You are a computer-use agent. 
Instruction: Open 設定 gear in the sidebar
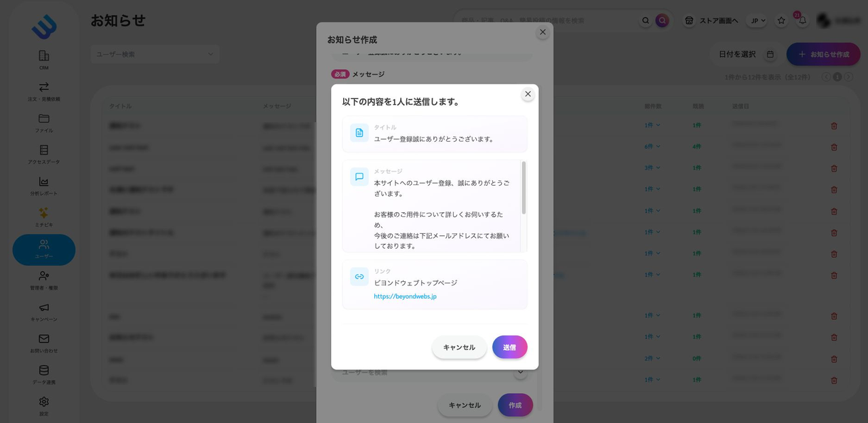44,405
